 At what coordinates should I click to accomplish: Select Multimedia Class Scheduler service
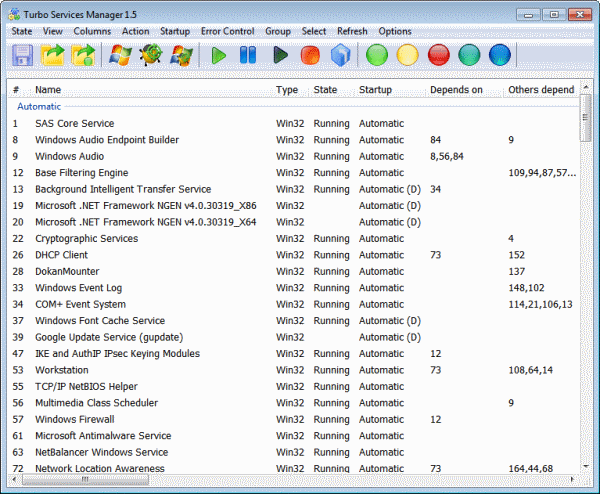[293, 403]
